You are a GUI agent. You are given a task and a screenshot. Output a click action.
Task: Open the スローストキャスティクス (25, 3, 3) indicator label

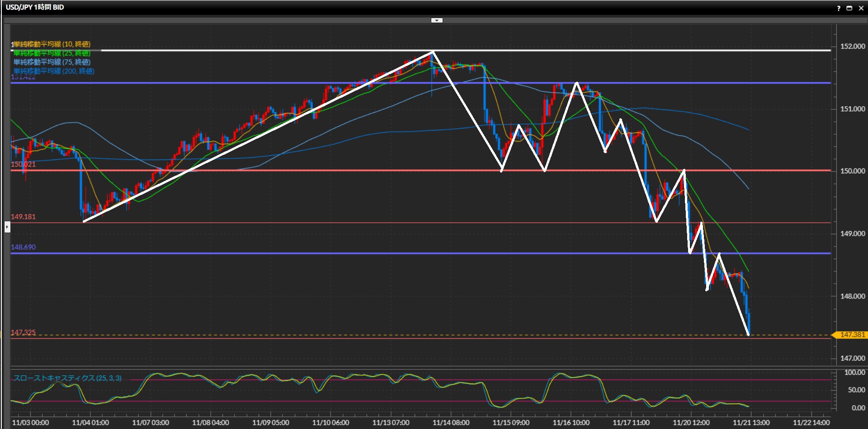click(x=67, y=378)
